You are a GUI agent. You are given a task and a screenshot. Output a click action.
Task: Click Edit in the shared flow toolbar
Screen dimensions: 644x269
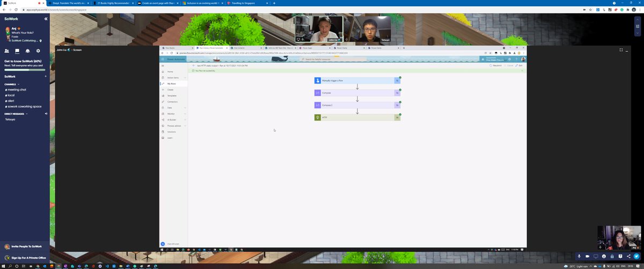(x=519, y=65)
